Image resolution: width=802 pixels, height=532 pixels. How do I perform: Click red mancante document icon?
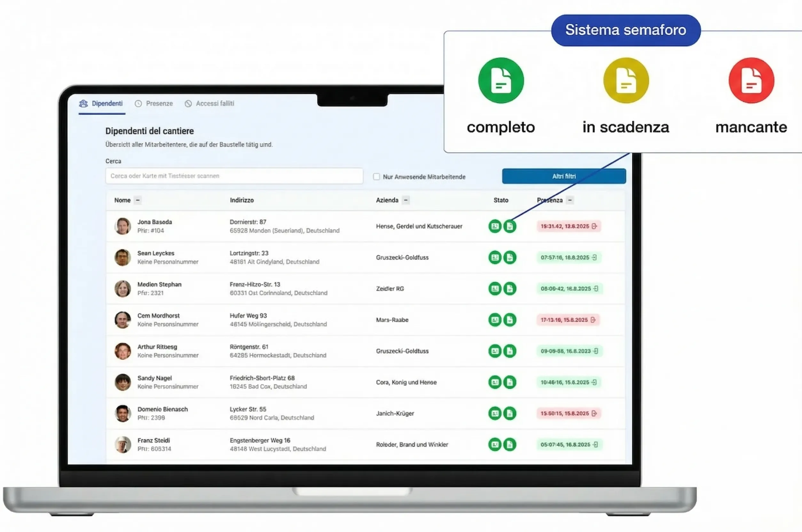pyautogui.click(x=751, y=81)
